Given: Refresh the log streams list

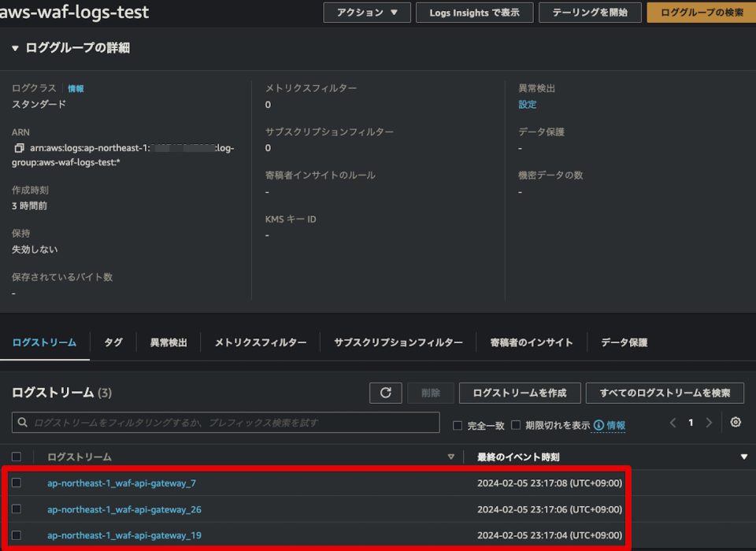Looking at the screenshot, I should pos(385,393).
